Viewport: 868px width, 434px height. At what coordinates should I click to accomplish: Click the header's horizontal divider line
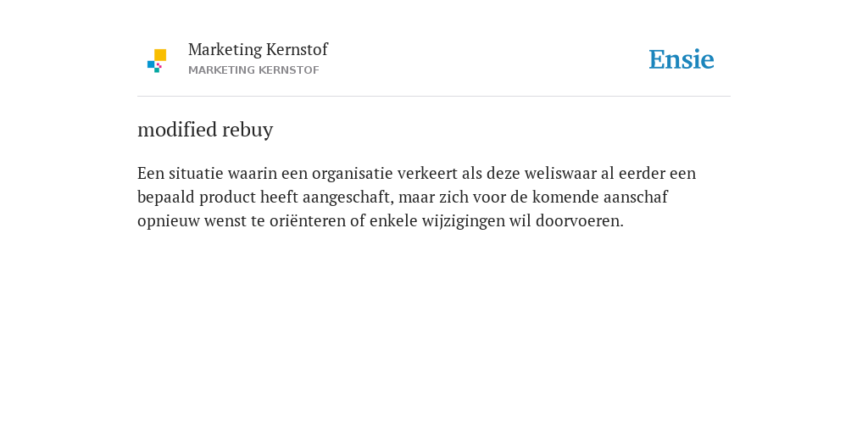434,97
